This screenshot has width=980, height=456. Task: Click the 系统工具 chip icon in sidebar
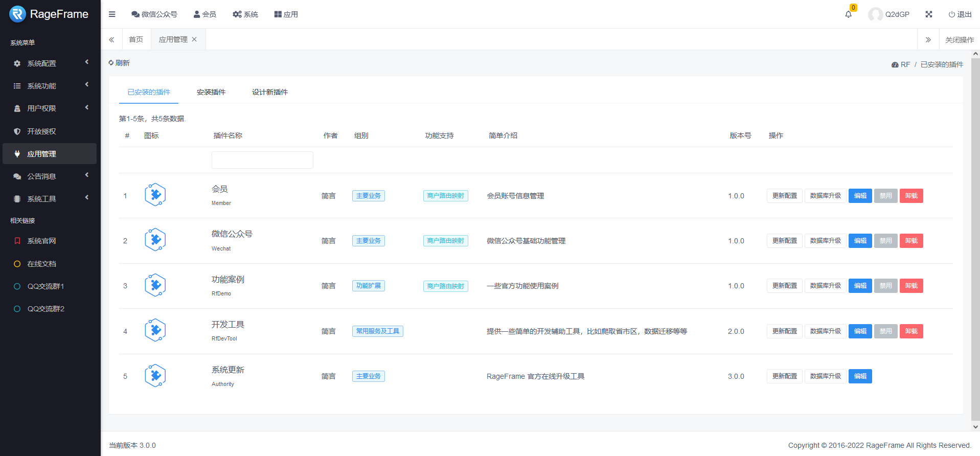pos(17,199)
